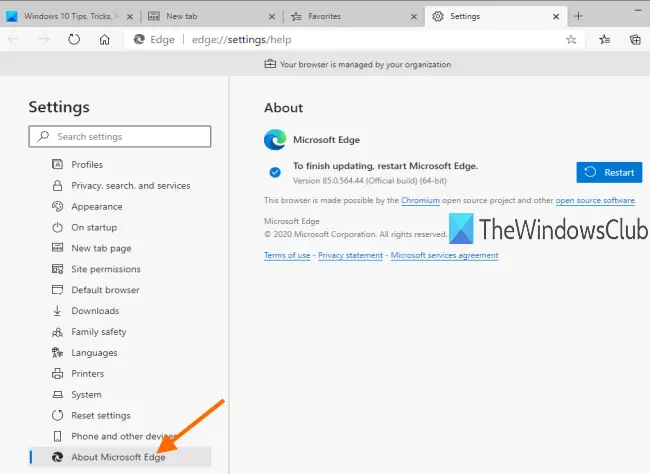Click the Search settings field
650x474 pixels.
click(120, 136)
